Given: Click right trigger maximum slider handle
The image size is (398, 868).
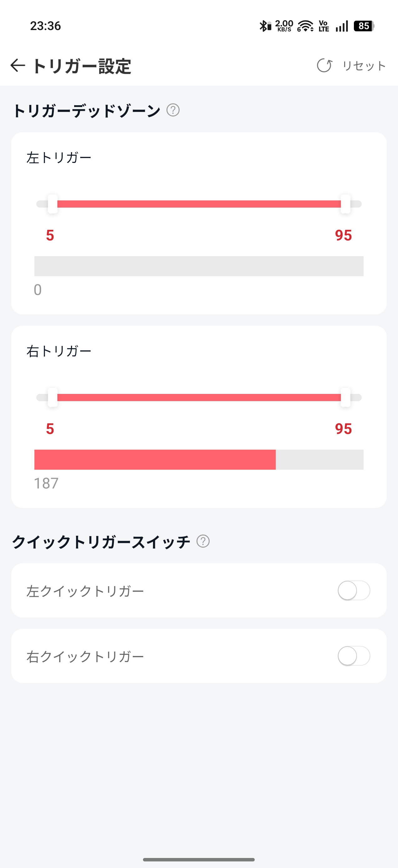Looking at the screenshot, I should (x=345, y=398).
